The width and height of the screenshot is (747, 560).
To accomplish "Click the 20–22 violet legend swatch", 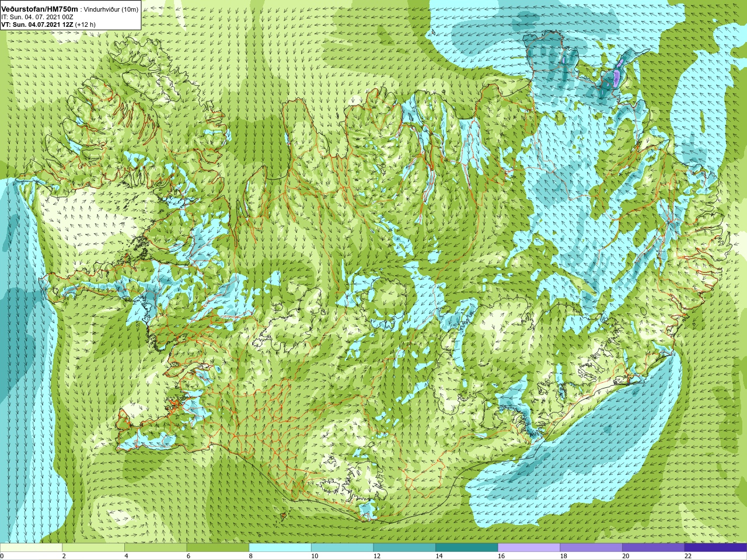I will pyautogui.click(x=654, y=548).
